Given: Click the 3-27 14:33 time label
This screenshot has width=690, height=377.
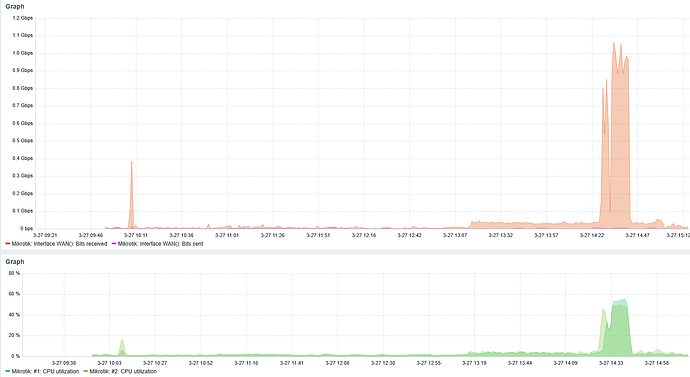Looking at the screenshot, I should [x=611, y=363].
